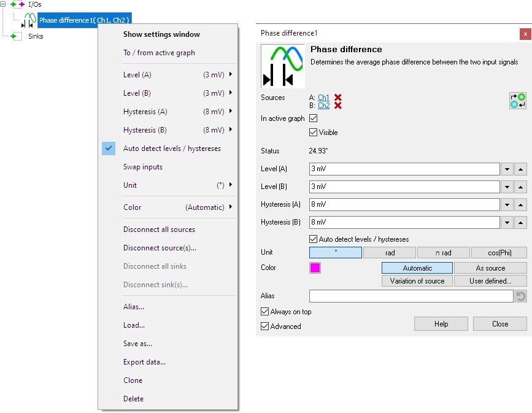
Task: Collapse the I/Os tree node
Action: 4,4
